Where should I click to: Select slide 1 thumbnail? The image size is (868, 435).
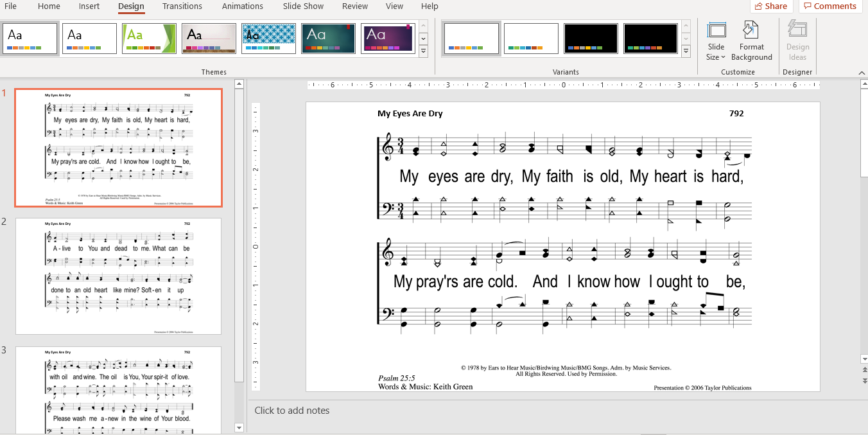pyautogui.click(x=119, y=148)
